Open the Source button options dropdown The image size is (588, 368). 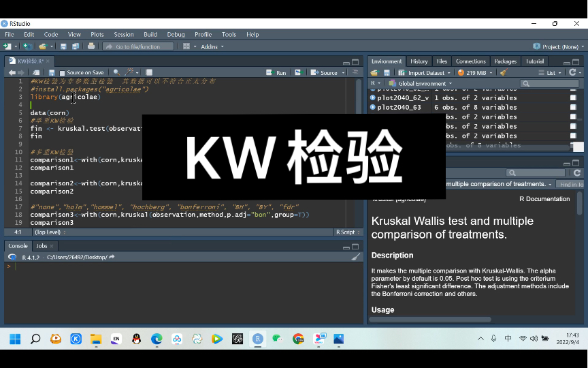pyautogui.click(x=343, y=73)
